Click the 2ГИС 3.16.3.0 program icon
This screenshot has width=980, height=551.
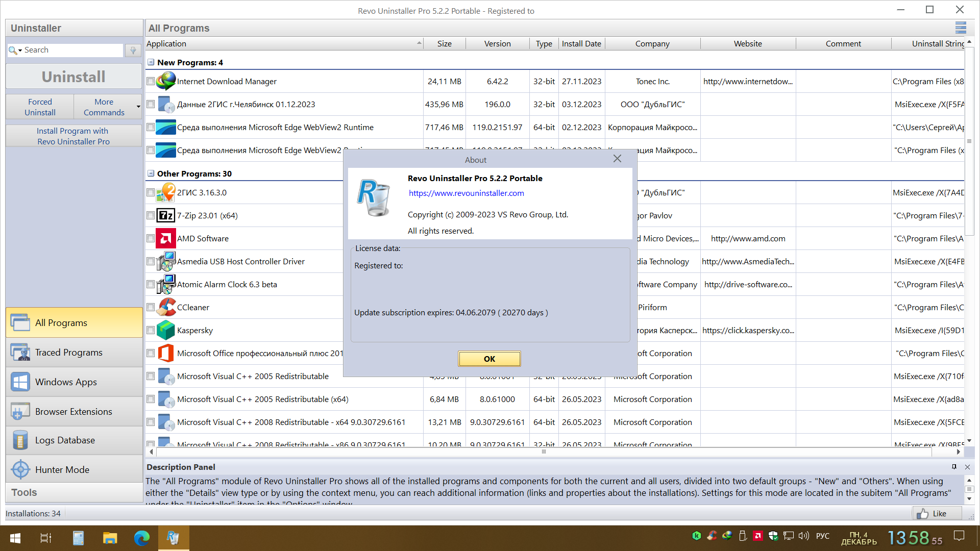coord(166,192)
